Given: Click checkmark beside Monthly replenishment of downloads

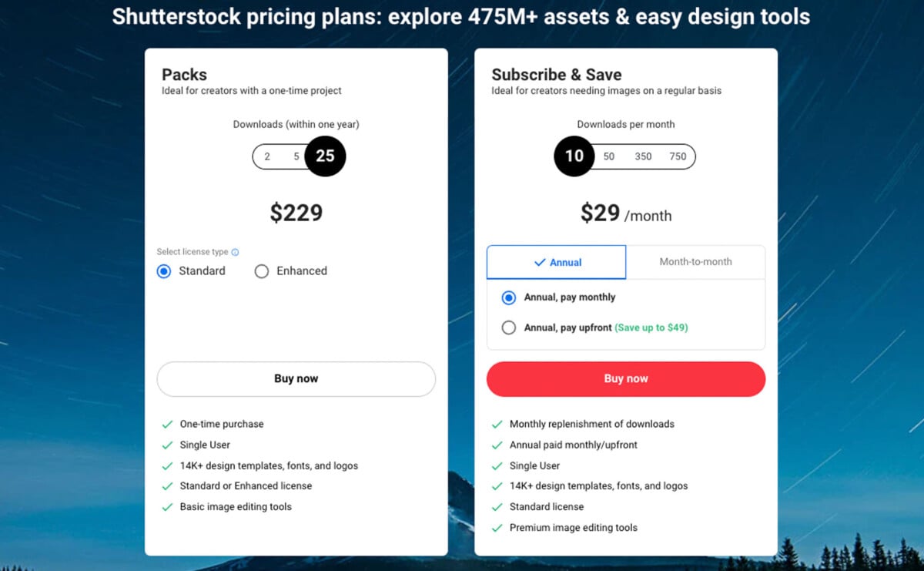Looking at the screenshot, I should (498, 424).
